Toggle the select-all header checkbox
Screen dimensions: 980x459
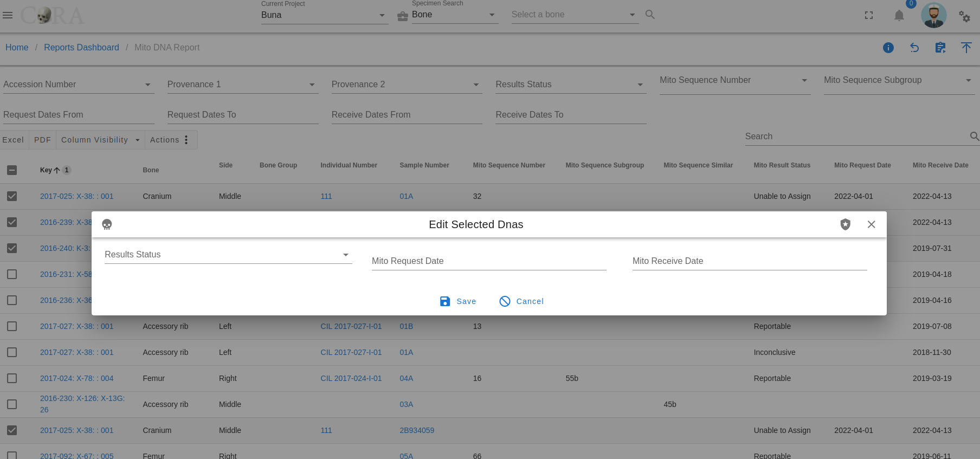point(12,170)
